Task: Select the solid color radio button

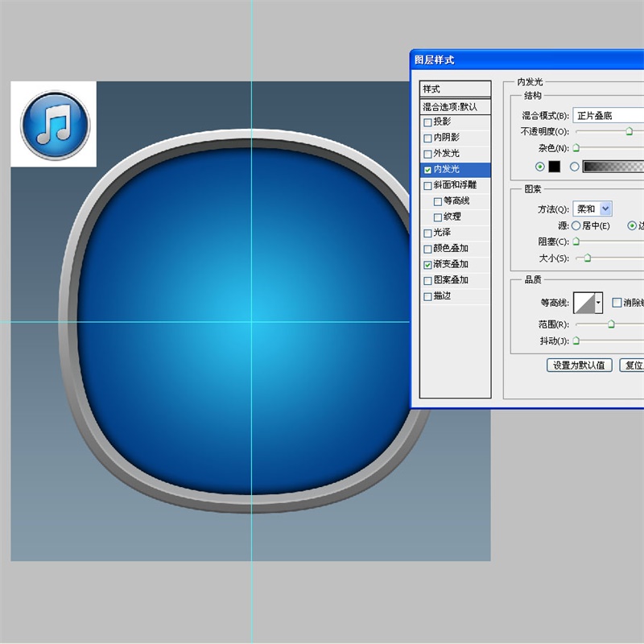Action: [x=539, y=167]
